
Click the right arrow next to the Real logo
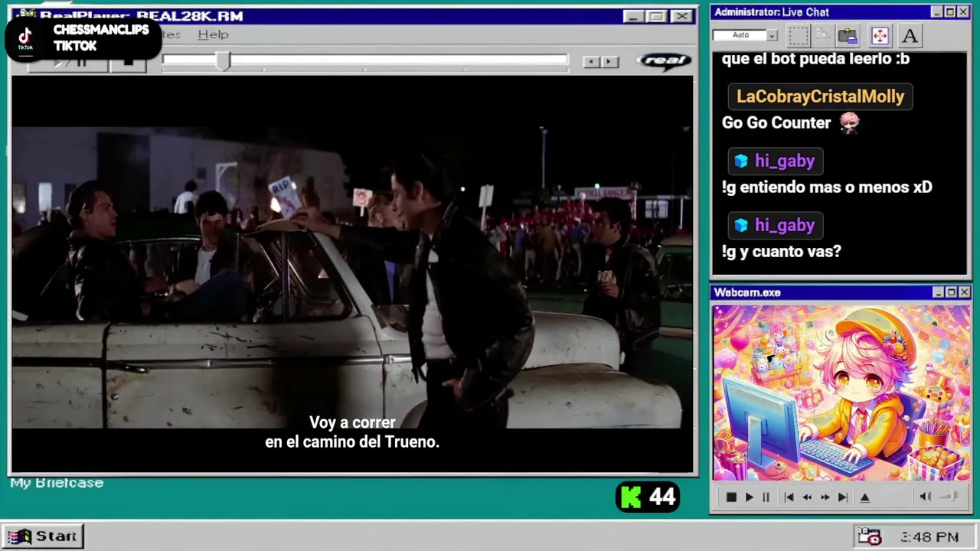point(609,61)
